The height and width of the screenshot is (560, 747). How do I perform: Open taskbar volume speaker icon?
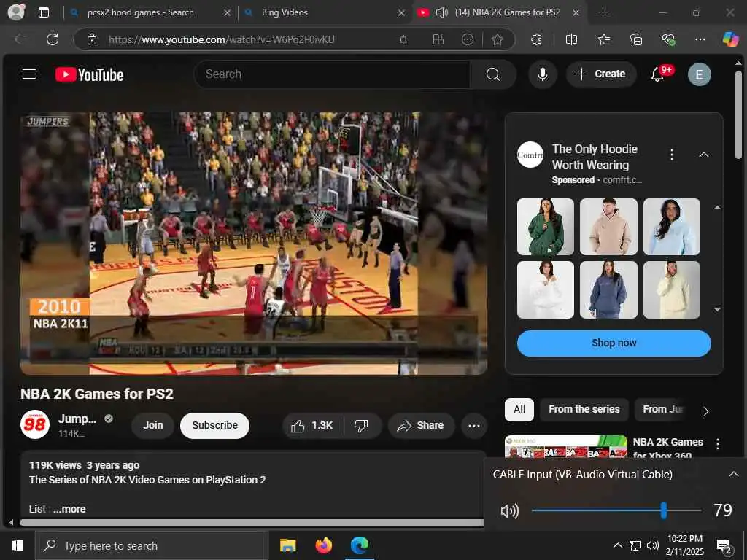pyautogui.click(x=653, y=545)
